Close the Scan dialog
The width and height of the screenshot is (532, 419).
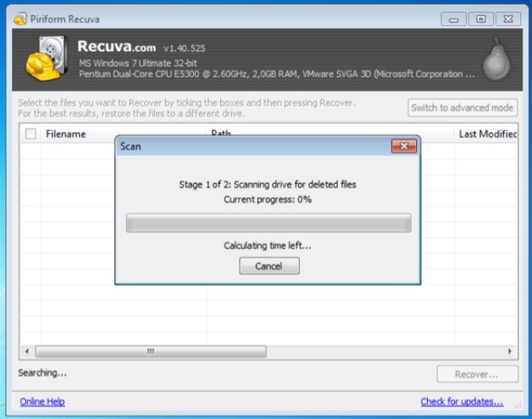tap(404, 146)
